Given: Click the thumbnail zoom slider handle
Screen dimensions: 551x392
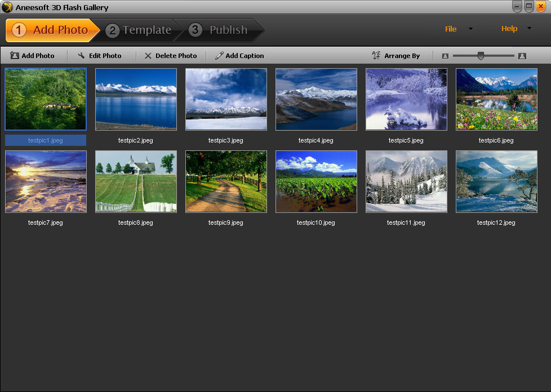Looking at the screenshot, I should click(x=481, y=55).
